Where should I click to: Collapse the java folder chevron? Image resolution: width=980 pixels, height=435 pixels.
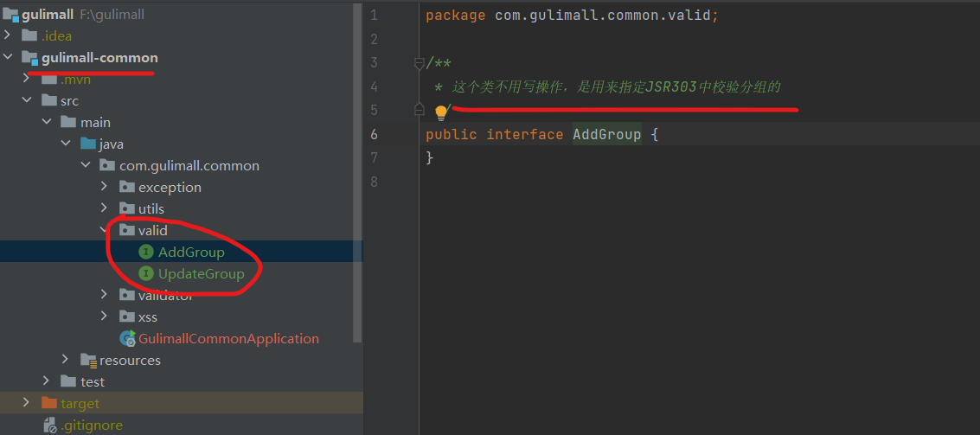[66, 144]
